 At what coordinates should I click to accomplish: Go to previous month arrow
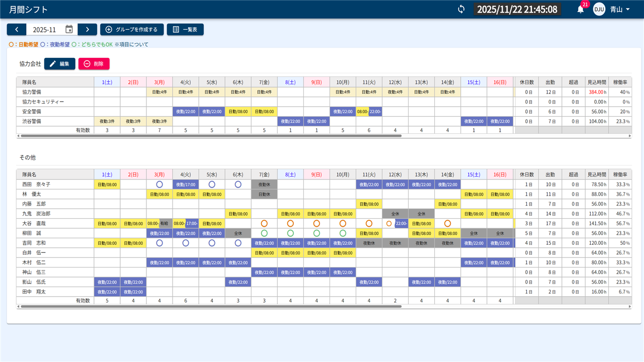(x=17, y=30)
